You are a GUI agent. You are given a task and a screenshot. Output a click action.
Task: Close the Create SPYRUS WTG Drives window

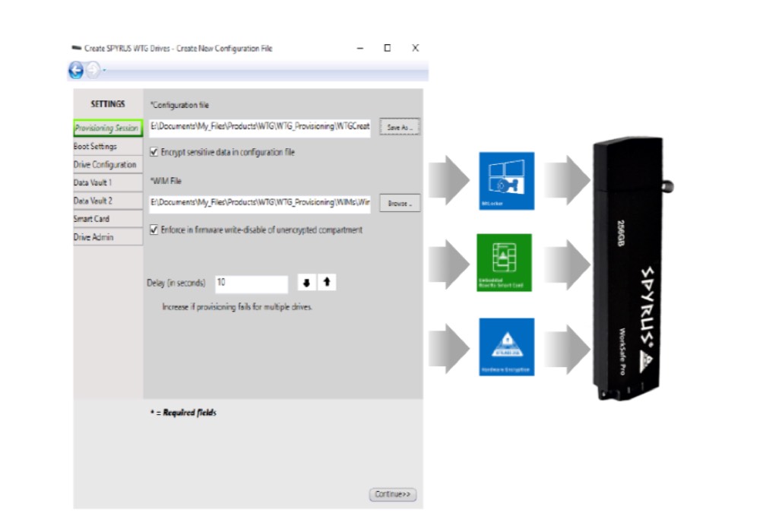pyautogui.click(x=416, y=48)
